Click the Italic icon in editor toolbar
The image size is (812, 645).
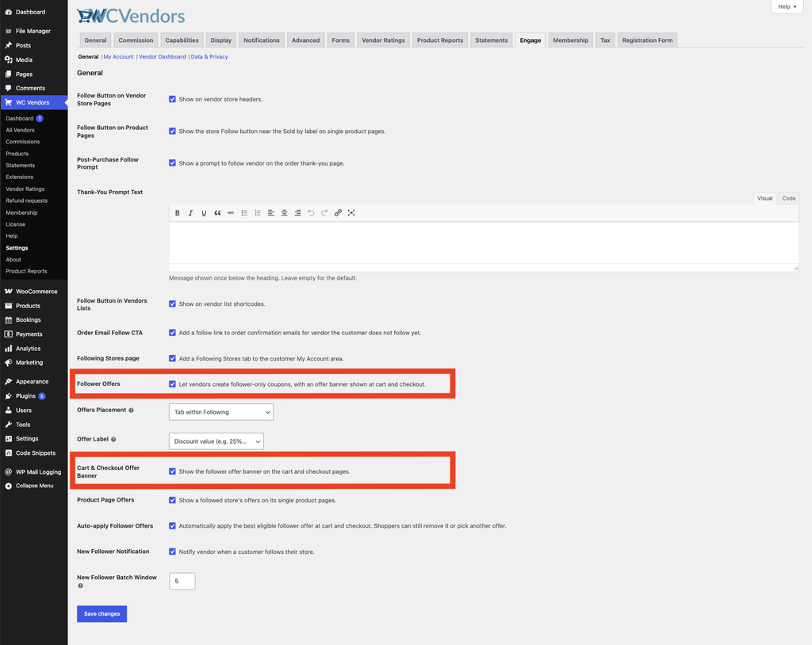190,213
